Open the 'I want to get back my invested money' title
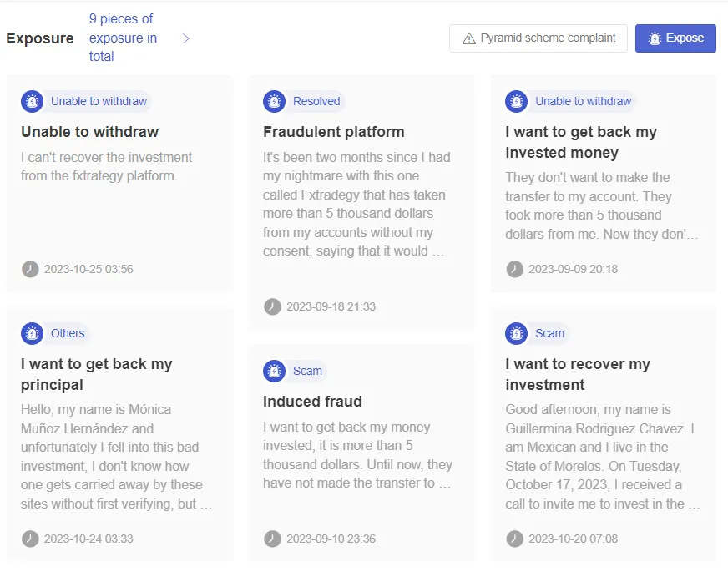The width and height of the screenshot is (728, 582). click(581, 142)
